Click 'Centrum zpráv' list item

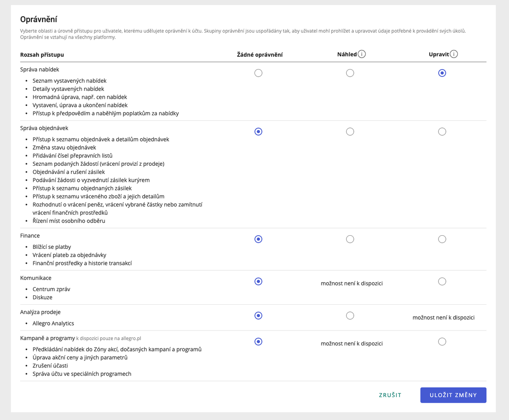coord(51,289)
